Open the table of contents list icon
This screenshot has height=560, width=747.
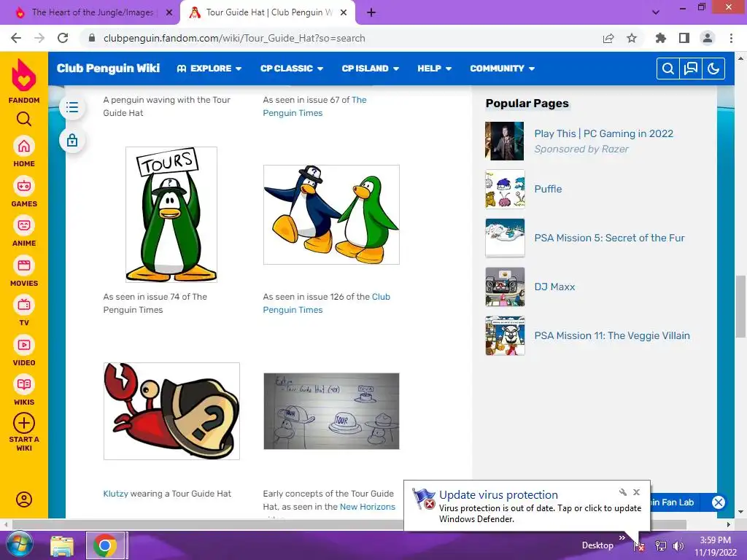pyautogui.click(x=72, y=107)
